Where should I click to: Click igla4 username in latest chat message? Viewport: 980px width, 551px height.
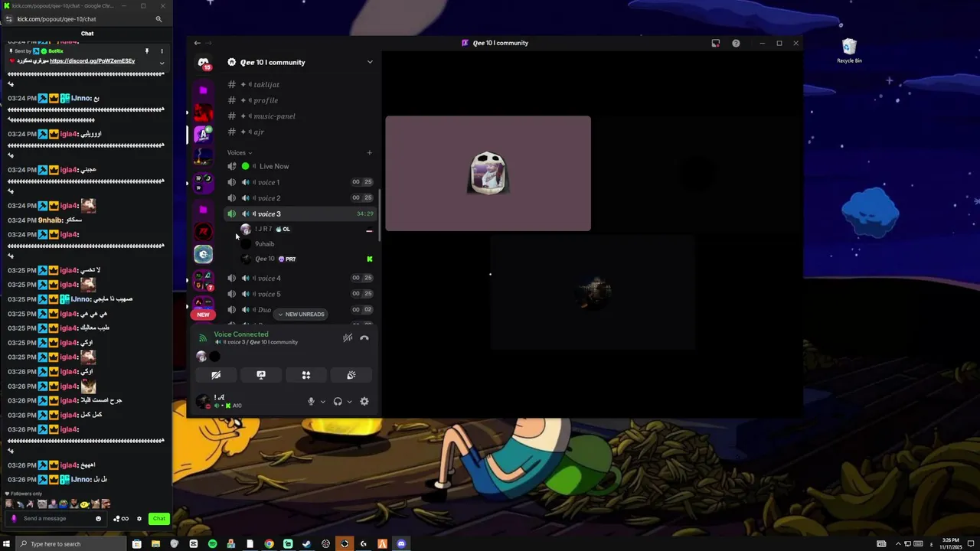[x=68, y=465]
